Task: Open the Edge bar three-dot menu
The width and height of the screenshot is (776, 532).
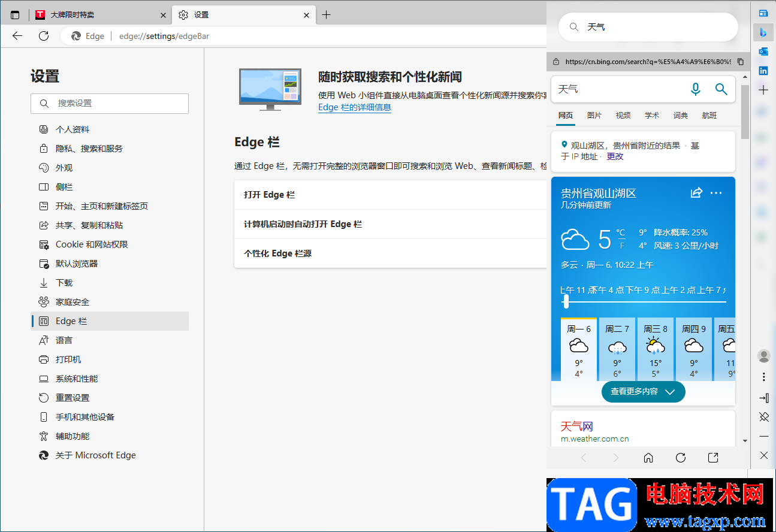Action: [x=764, y=377]
